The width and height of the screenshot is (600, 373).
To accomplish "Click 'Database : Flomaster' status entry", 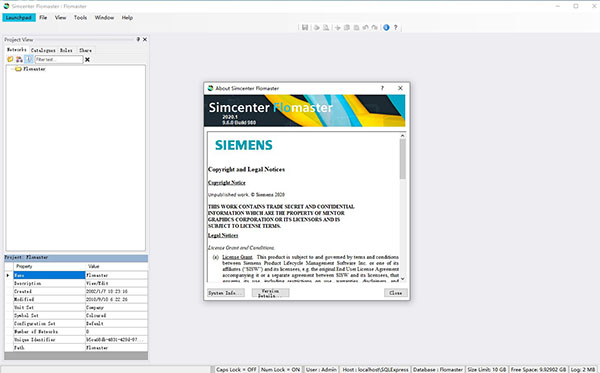I will pyautogui.click(x=438, y=370).
